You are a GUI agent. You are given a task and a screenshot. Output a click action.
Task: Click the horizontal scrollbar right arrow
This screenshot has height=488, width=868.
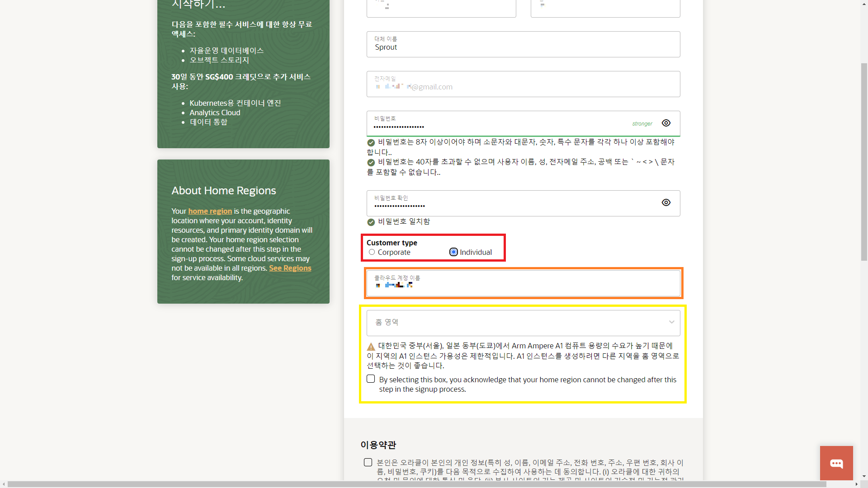tap(856, 484)
